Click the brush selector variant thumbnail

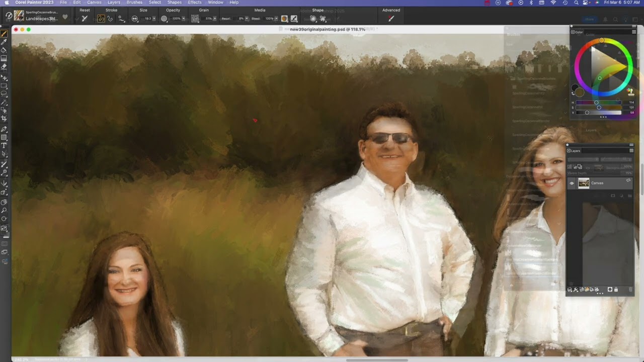tap(19, 16)
